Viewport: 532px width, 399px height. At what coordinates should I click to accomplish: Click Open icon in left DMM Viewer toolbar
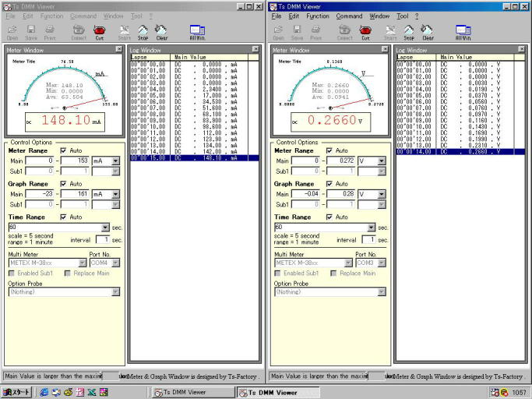click(x=12, y=33)
